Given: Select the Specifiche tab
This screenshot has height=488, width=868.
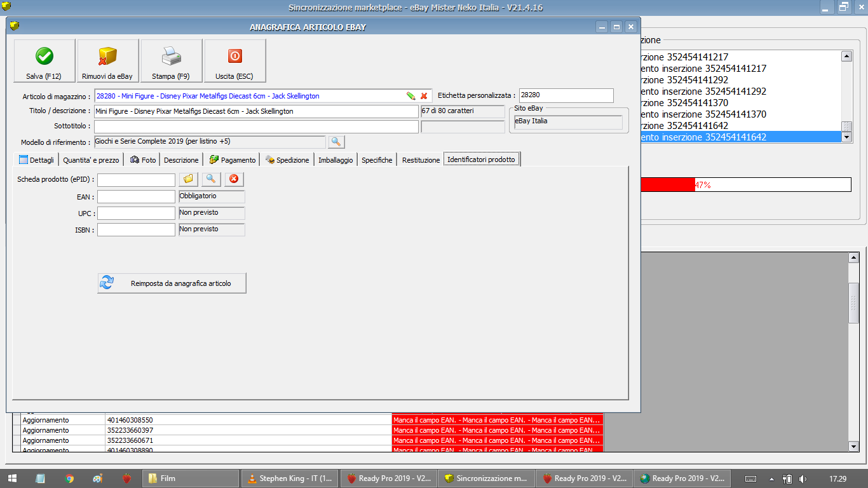Looking at the screenshot, I should click(377, 160).
